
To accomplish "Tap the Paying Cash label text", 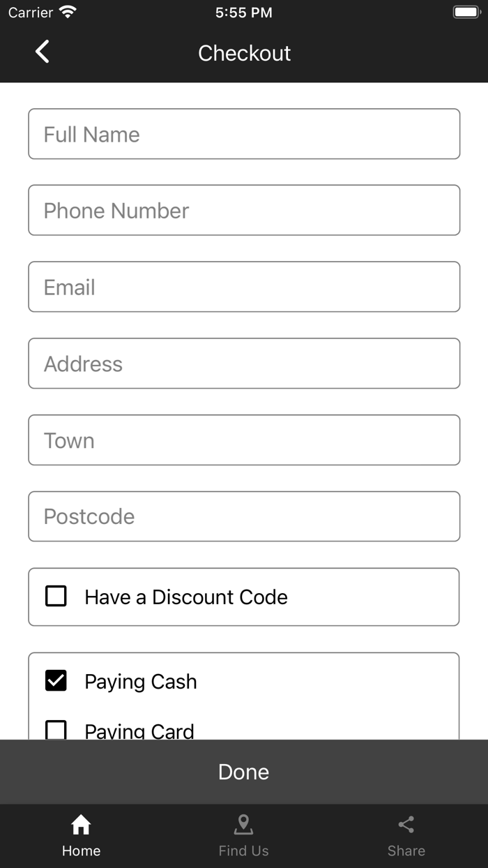I will pos(141,682).
